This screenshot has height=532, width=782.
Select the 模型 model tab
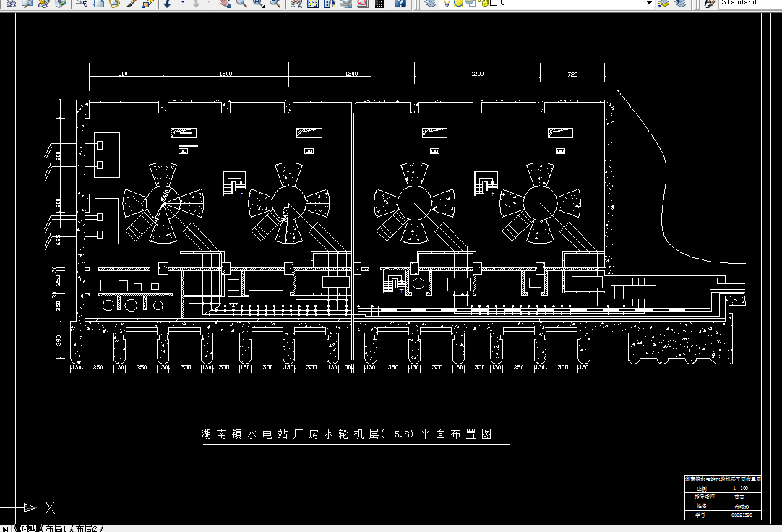click(28, 528)
